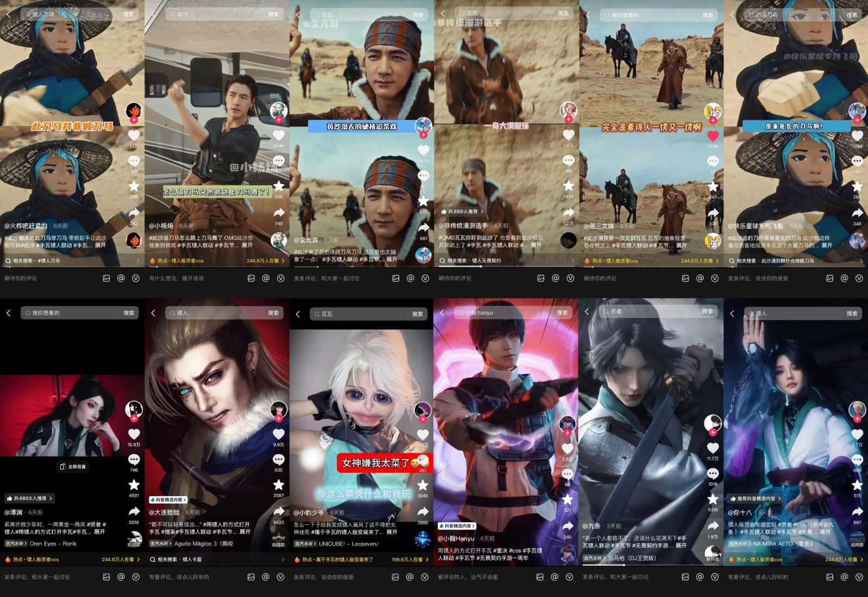Tap 搜索 button in 刀马刀马 search bar
The width and height of the screenshot is (868, 597).
coord(852,15)
